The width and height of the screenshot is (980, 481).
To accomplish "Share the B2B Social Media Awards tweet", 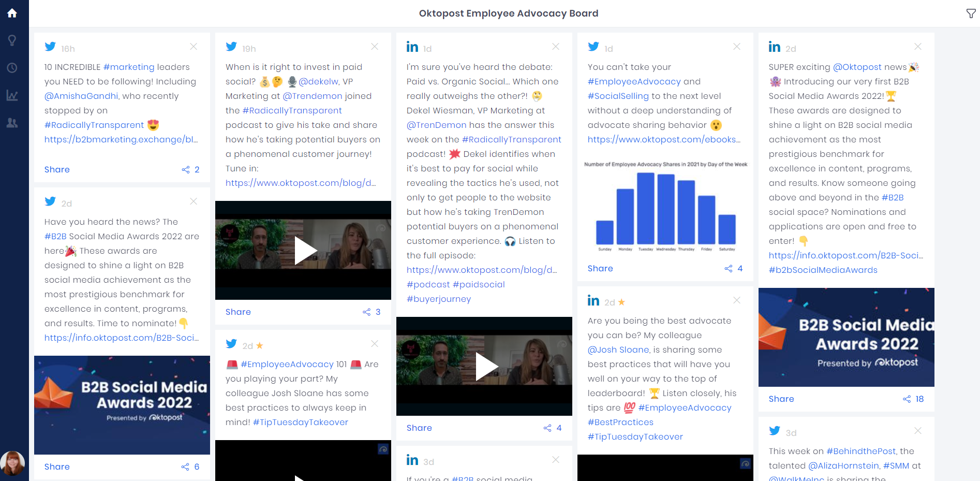I will coord(56,467).
